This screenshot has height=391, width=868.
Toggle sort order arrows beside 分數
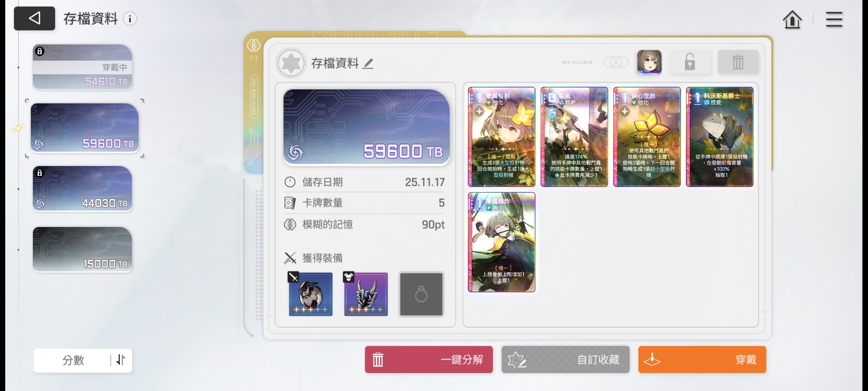121,360
